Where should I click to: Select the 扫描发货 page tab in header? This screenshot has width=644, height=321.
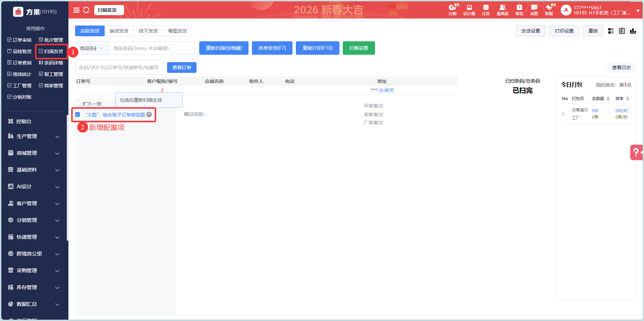[x=109, y=10]
